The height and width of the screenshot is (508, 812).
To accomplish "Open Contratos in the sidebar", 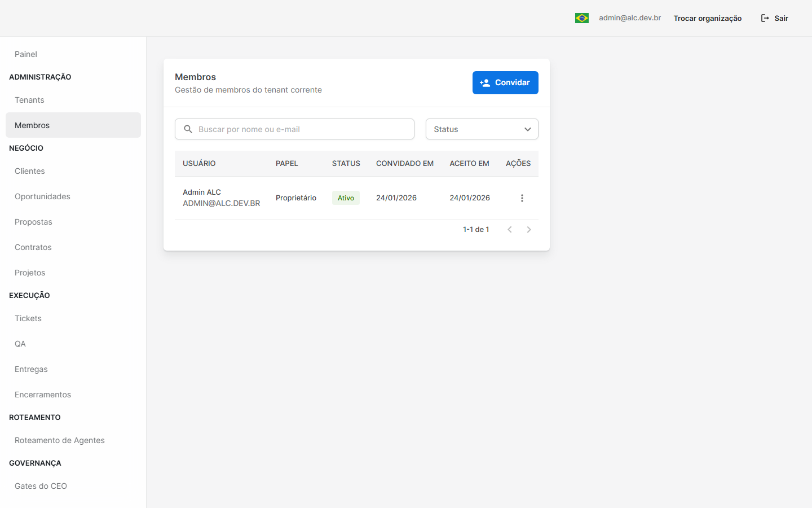I will (73, 247).
